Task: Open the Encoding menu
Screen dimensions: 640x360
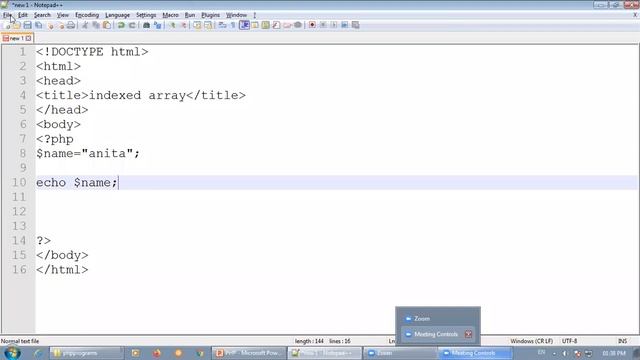Action: [87, 15]
